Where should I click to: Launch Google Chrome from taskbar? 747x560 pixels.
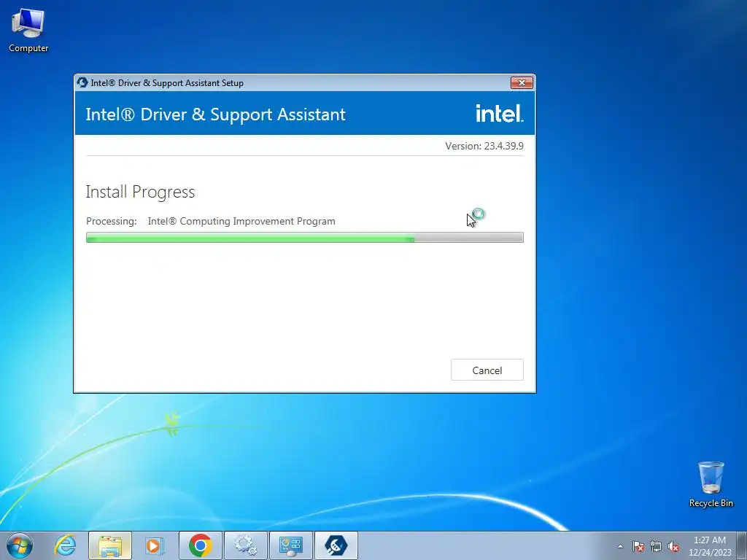200,545
